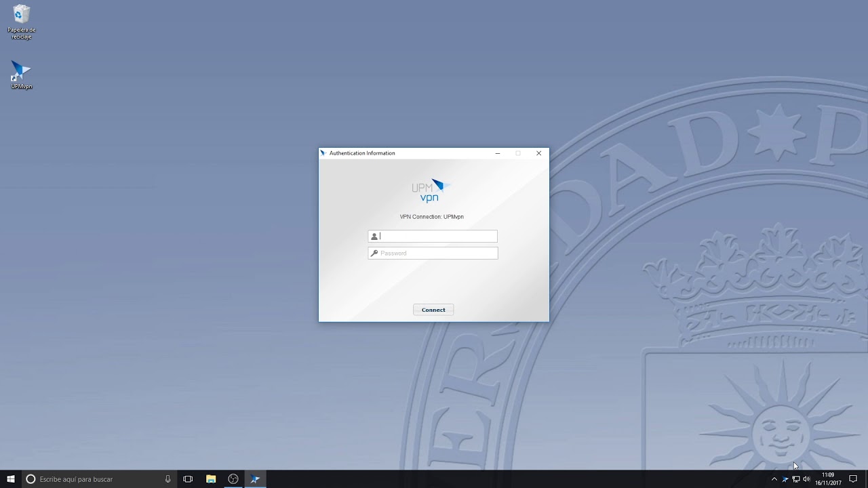The image size is (868, 488).
Task: Select the UPMvpn desktop shortcut
Action: 22,75
